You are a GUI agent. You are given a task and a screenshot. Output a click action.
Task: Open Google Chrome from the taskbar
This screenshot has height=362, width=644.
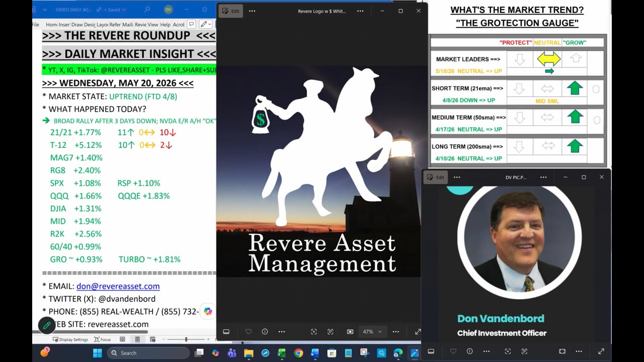click(x=298, y=353)
